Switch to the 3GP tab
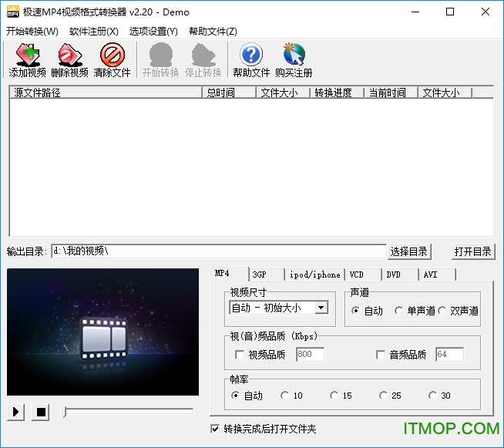 click(267, 275)
